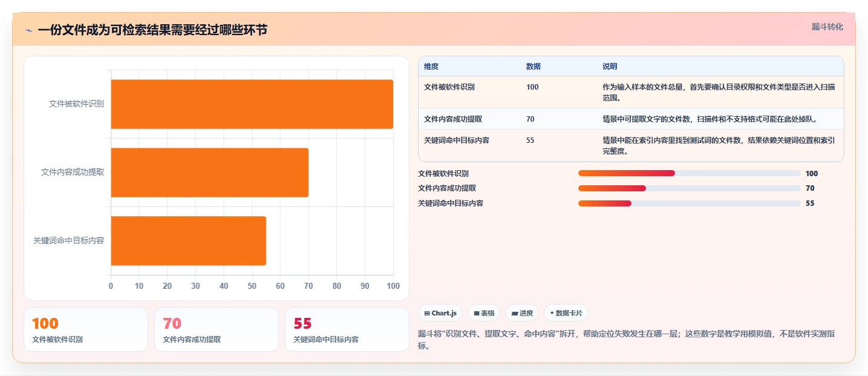The image size is (868, 376).
Task: Click the 文件被软件识别 bar in the chart
Action: [252, 104]
